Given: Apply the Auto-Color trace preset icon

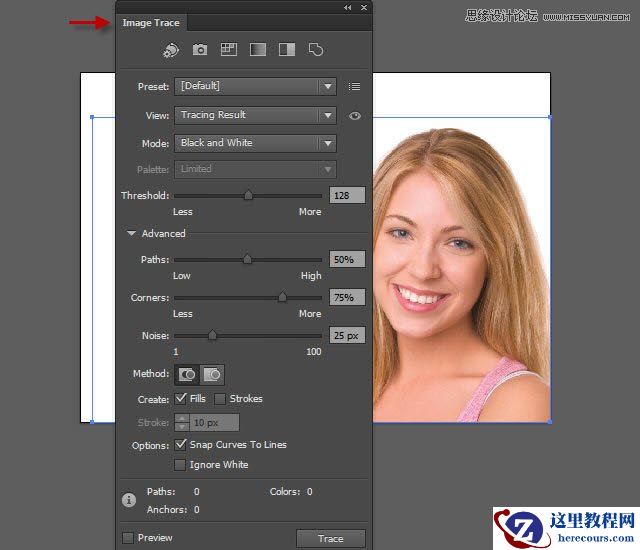Looking at the screenshot, I should (171, 49).
